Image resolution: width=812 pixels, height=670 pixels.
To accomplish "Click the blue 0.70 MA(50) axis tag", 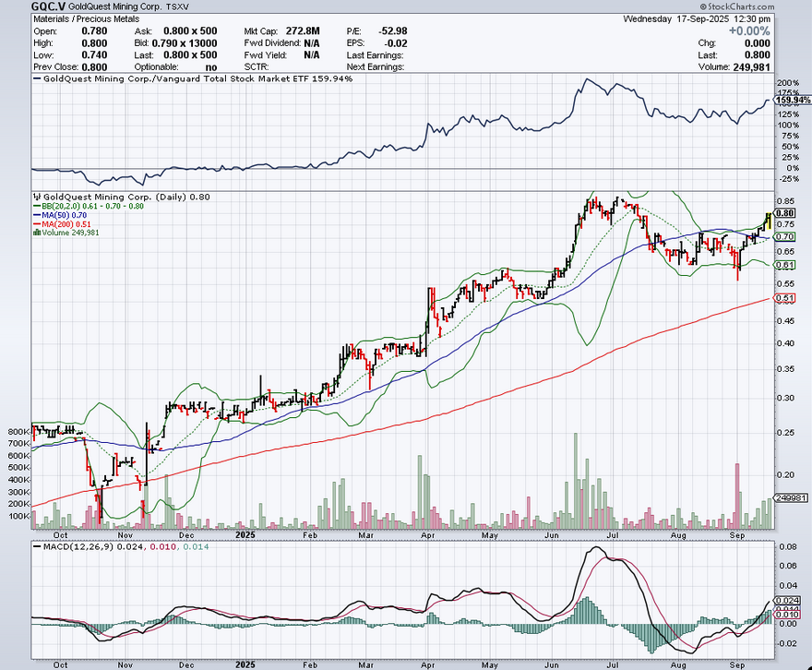I will click(x=785, y=237).
